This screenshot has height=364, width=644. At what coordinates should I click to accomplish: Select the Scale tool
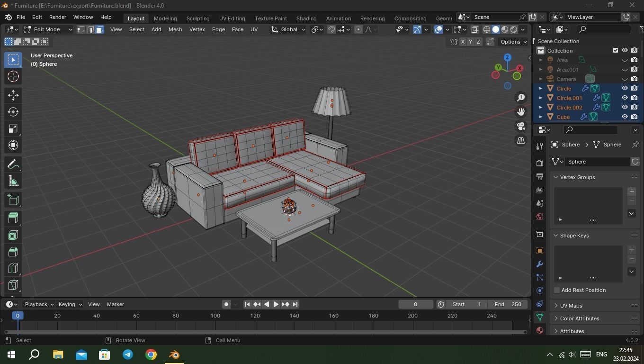pos(13,128)
